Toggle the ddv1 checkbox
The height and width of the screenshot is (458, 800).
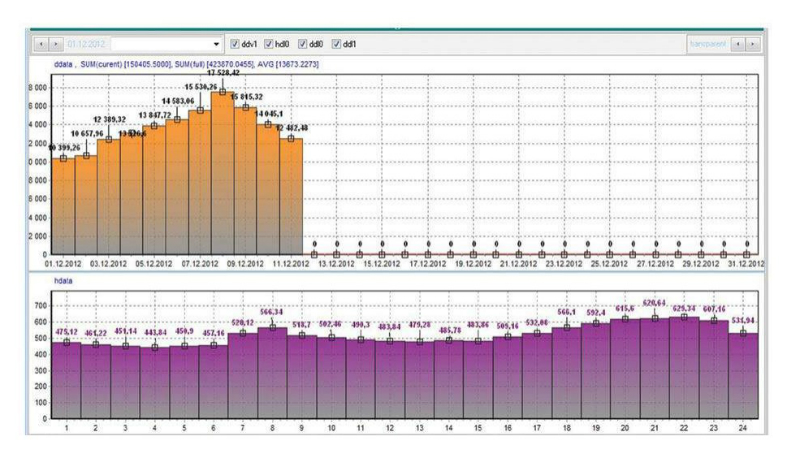(235, 45)
